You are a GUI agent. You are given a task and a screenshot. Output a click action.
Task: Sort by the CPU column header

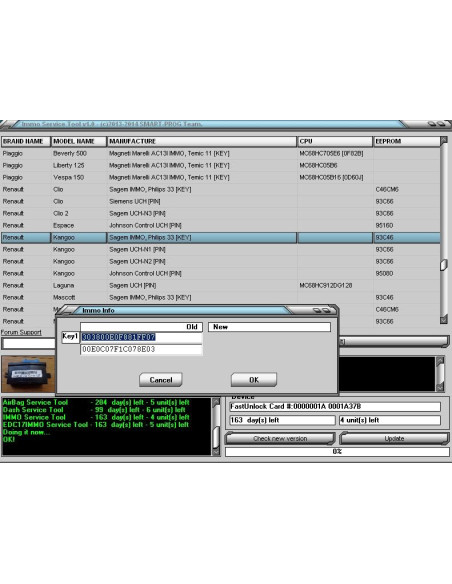(335, 142)
